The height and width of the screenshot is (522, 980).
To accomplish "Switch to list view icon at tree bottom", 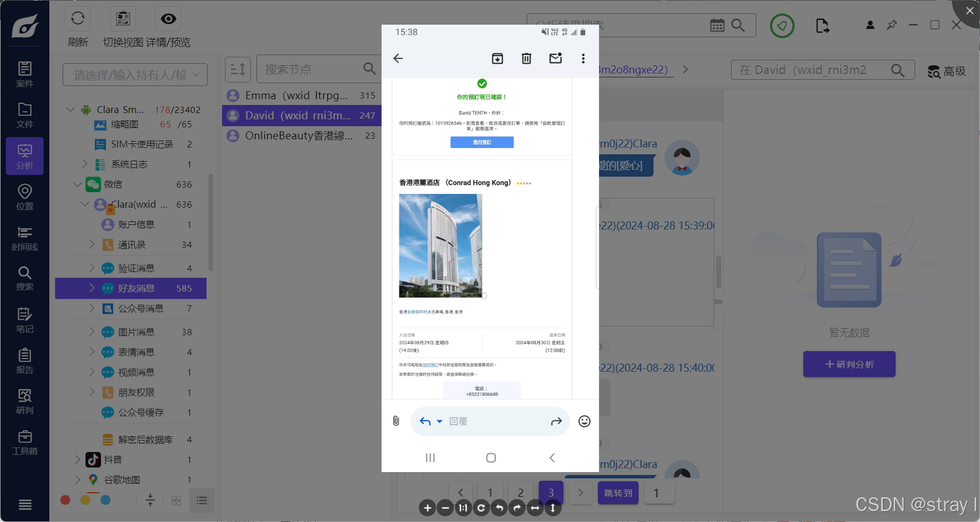I will 201,501.
